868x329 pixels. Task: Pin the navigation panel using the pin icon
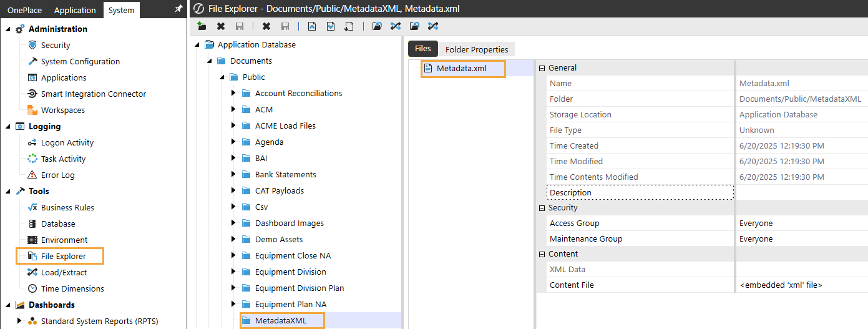(x=178, y=9)
